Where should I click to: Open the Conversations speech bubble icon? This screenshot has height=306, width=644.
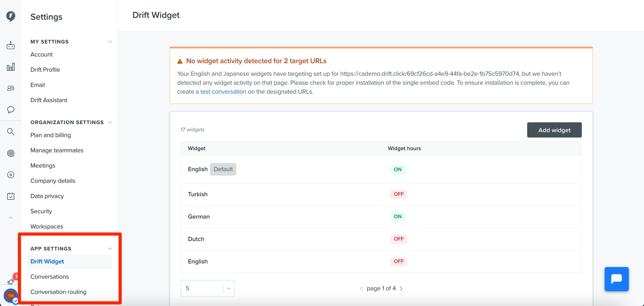(x=11, y=110)
